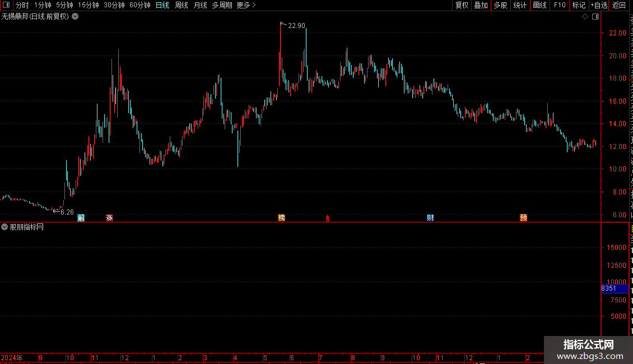Click the diamond icon at chart top-right
This screenshot has height=364, width=633.
pyautogui.click(x=585, y=17)
